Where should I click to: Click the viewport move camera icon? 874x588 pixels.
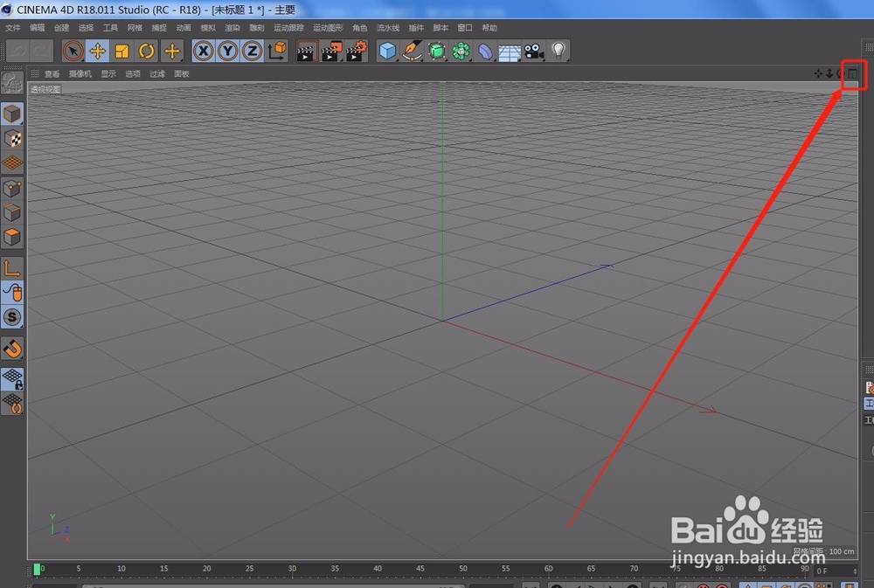pyautogui.click(x=818, y=73)
